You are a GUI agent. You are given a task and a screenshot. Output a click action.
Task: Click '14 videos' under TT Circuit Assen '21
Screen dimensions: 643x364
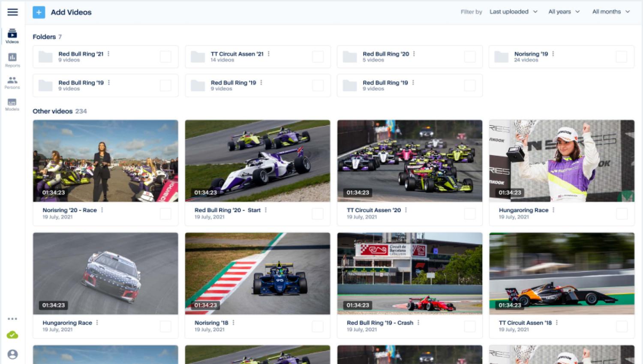point(222,60)
